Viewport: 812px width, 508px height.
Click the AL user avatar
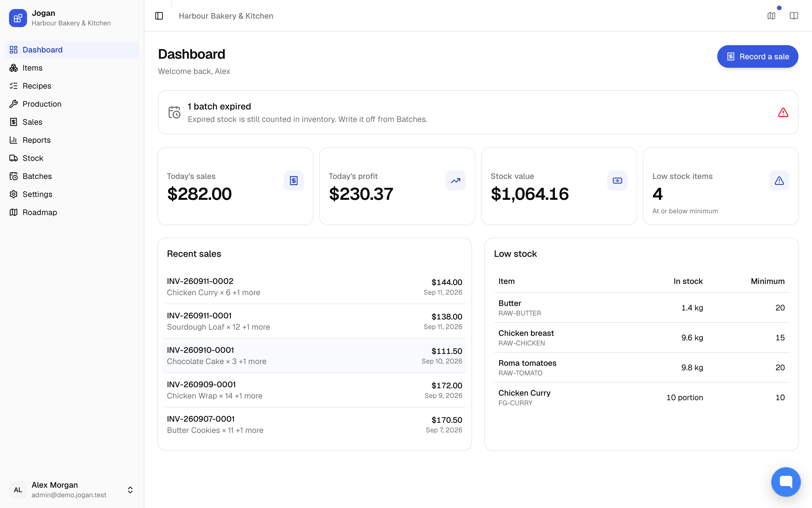click(x=18, y=490)
